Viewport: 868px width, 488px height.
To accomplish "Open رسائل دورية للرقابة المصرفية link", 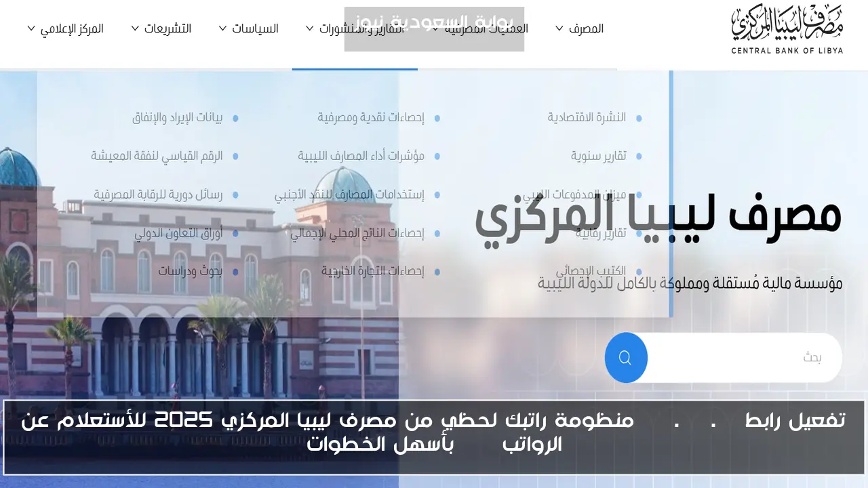I will (158, 195).
